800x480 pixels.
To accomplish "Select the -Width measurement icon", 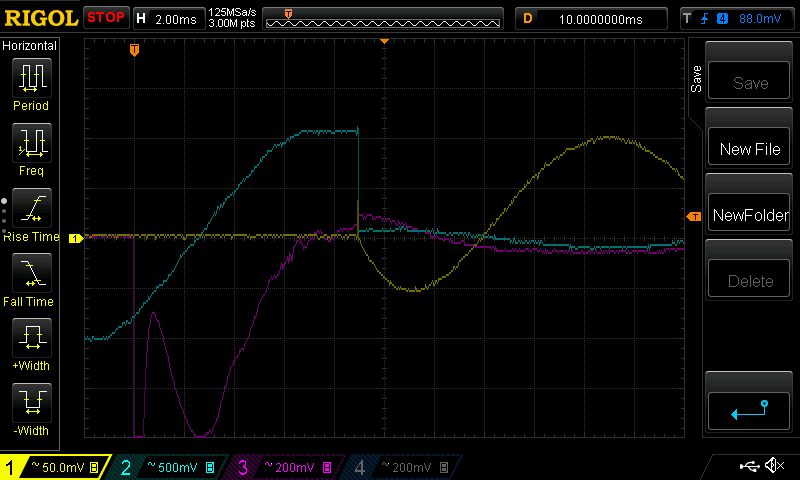I will pyautogui.click(x=32, y=402).
